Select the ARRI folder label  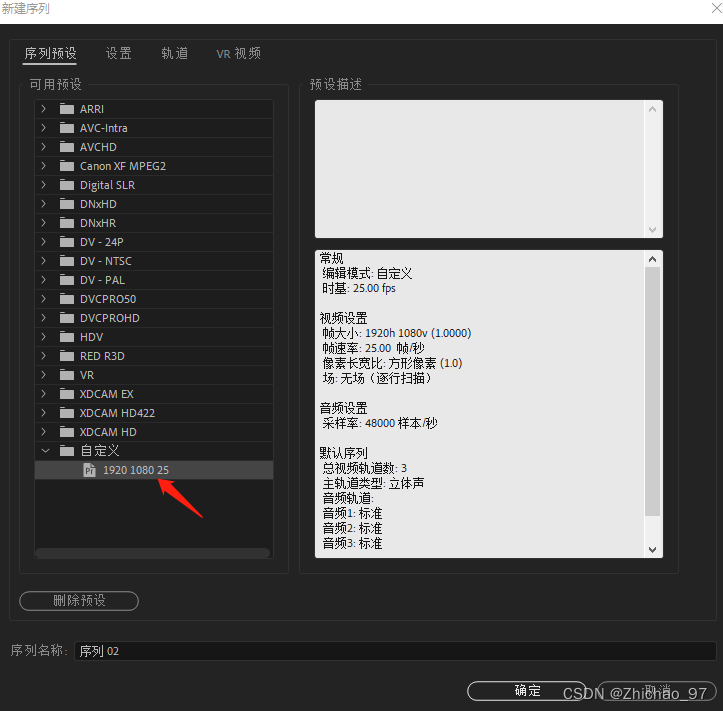tap(92, 109)
